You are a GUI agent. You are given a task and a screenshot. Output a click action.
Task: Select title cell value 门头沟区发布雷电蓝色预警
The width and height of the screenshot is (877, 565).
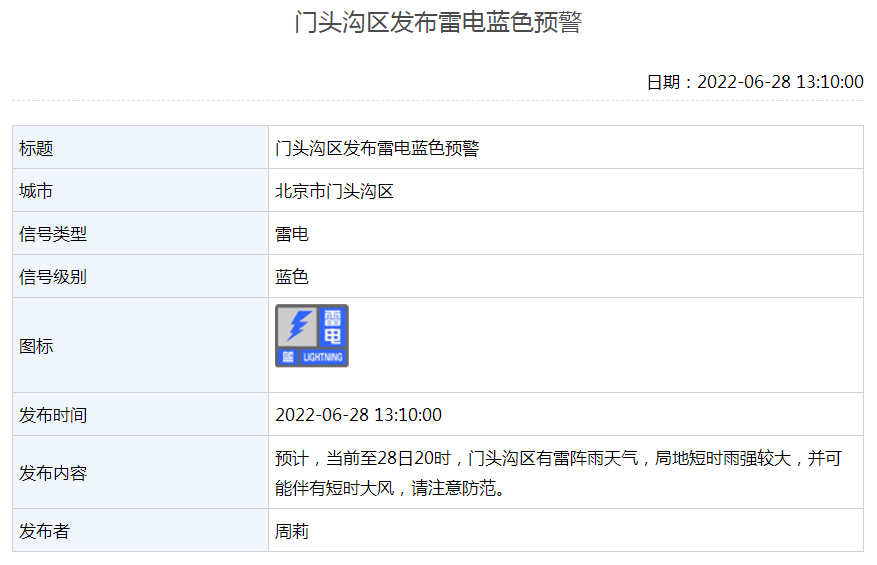click(x=377, y=148)
